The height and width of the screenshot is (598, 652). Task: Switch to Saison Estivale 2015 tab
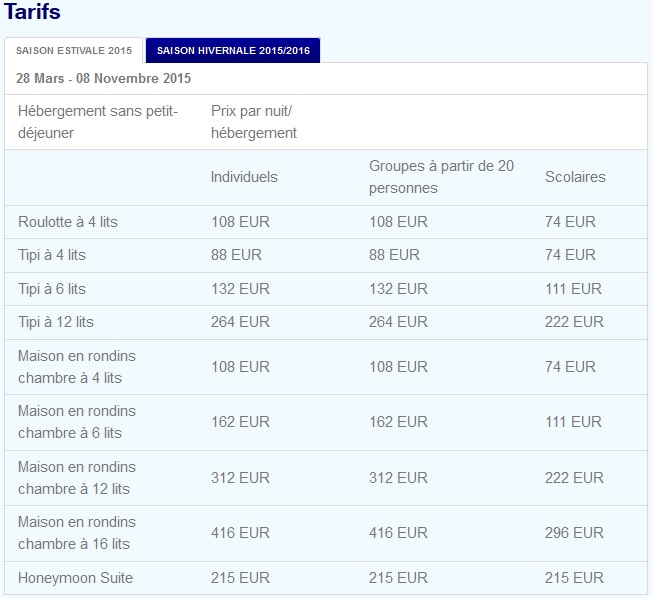(x=74, y=50)
